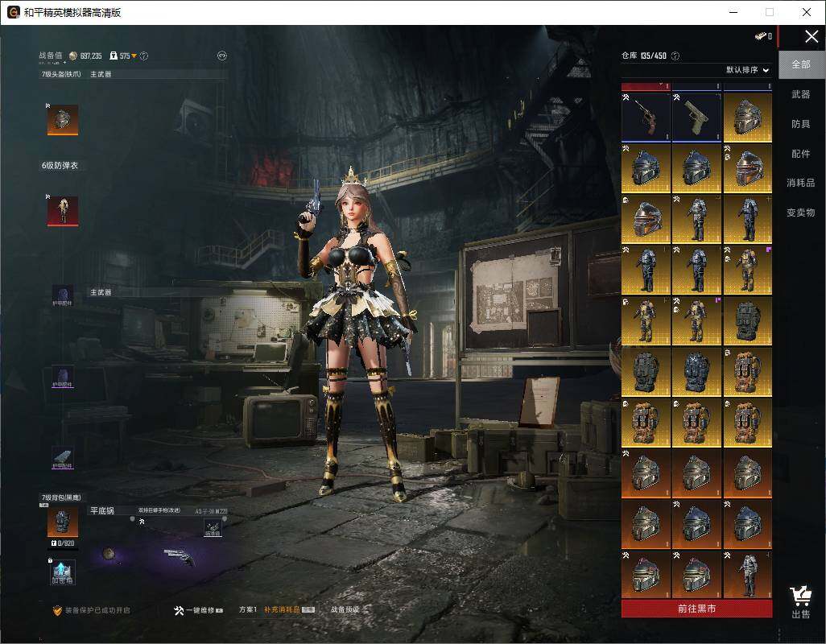This screenshot has height=644, width=826.
Task: Click the round eye icon above equipment panel
Action: pyautogui.click(x=221, y=56)
